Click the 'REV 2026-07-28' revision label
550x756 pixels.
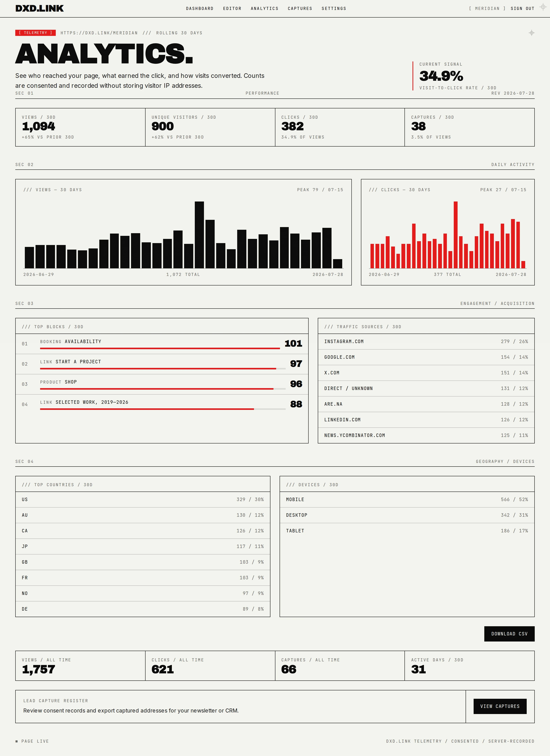click(x=513, y=93)
